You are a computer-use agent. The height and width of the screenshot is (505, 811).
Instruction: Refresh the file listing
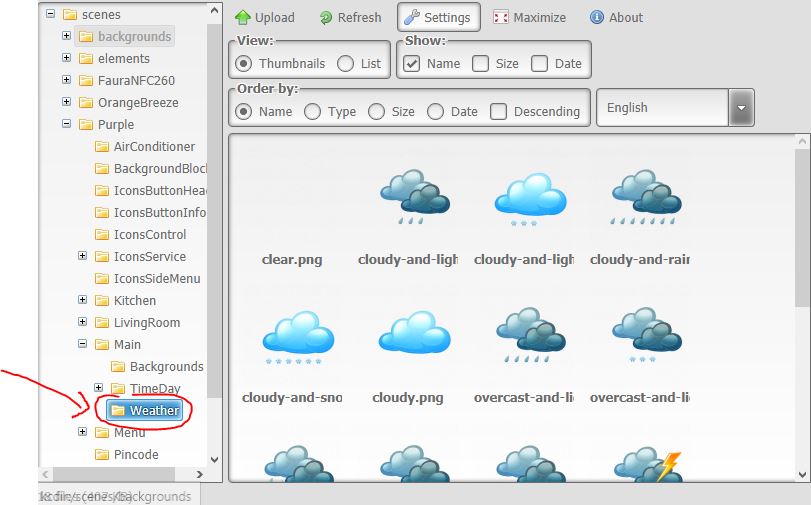pyautogui.click(x=350, y=18)
